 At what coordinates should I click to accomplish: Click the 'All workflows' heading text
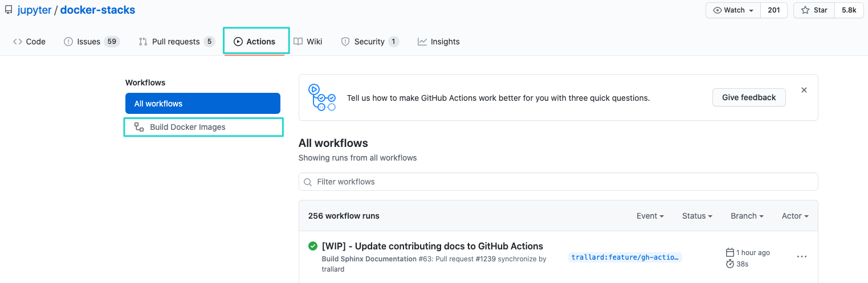coord(333,143)
